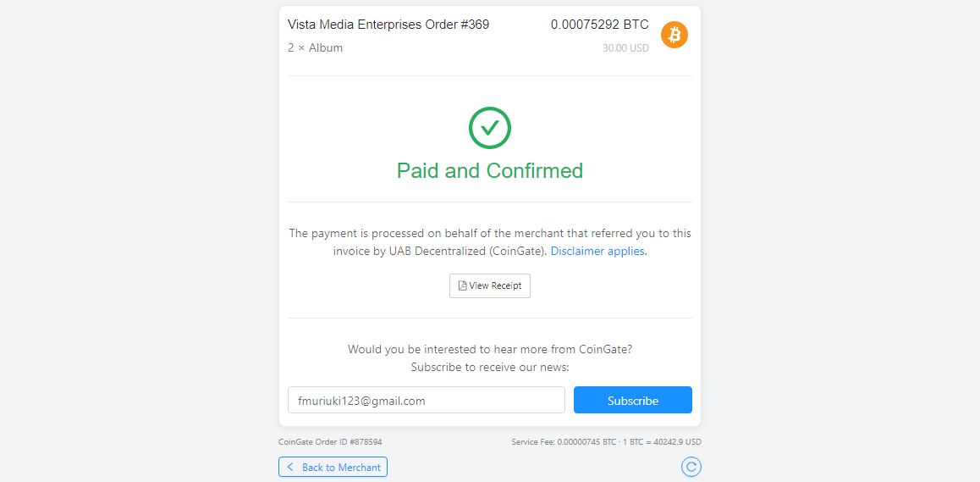Click the 'Subscribe to receive our news' label

(490, 368)
